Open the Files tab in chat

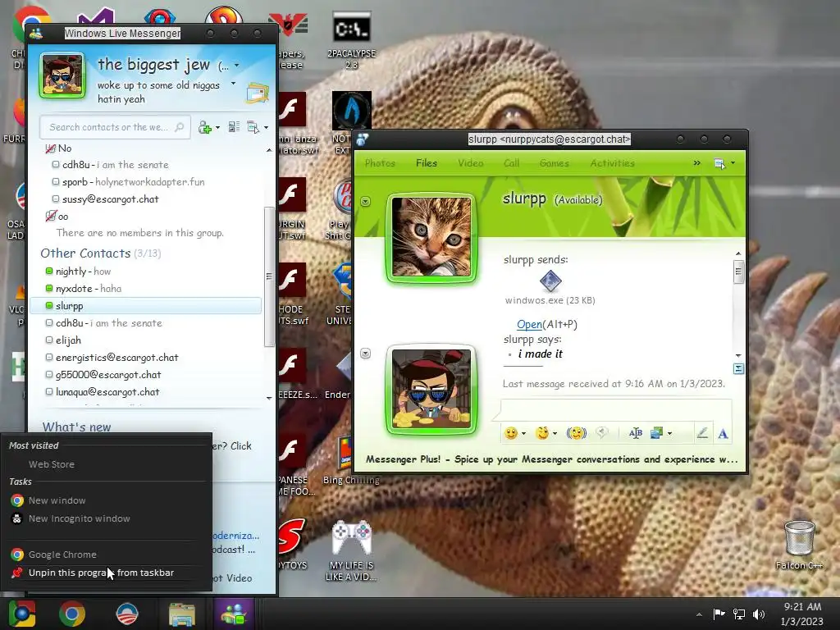coord(427,163)
